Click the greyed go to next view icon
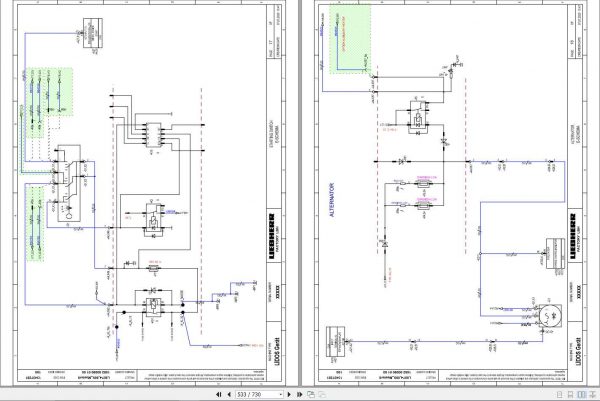Viewport: 600px width, 401px height. [322, 394]
